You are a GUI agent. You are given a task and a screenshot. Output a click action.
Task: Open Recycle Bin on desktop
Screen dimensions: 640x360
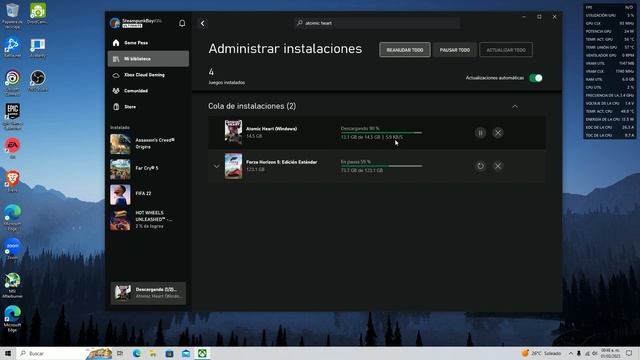coord(12,16)
